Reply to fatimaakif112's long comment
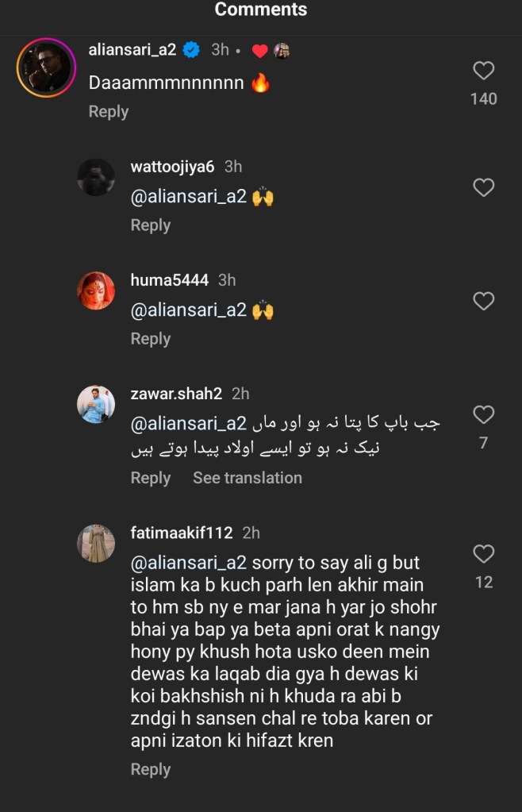 (151, 769)
